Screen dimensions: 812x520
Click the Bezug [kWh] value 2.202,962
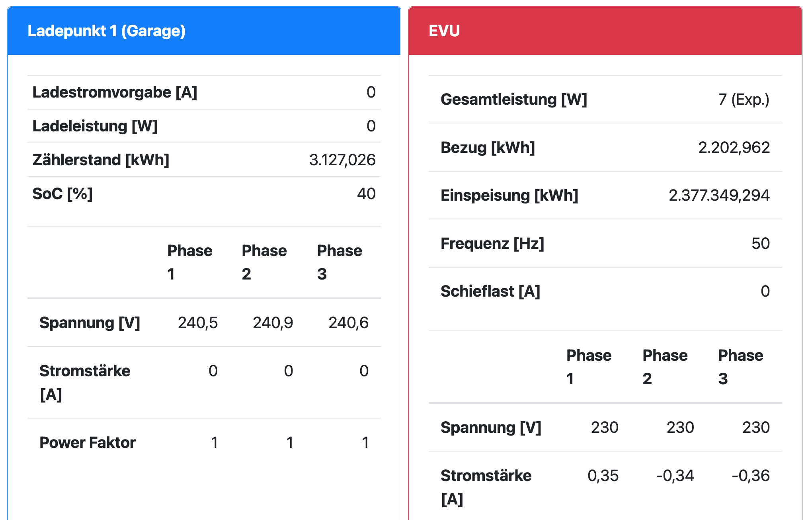point(734,148)
